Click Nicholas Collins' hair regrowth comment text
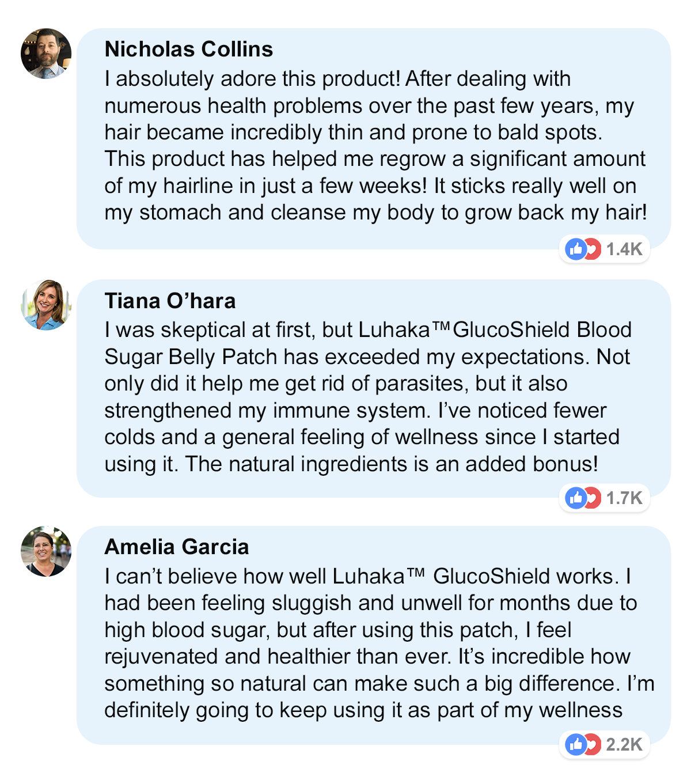 374,146
